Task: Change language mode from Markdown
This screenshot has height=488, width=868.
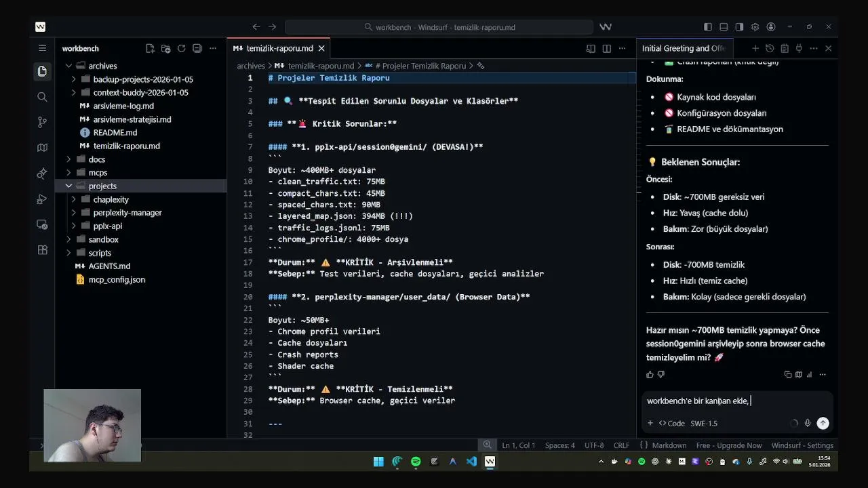Action: (669, 445)
